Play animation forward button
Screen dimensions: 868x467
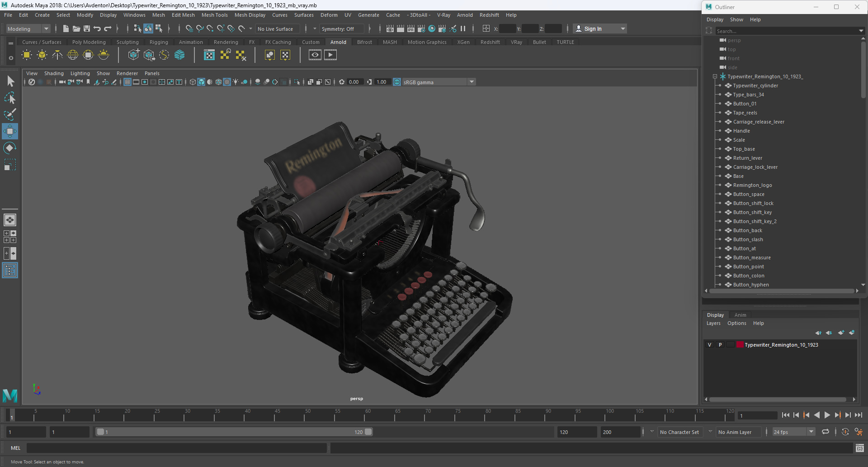pyautogui.click(x=827, y=415)
